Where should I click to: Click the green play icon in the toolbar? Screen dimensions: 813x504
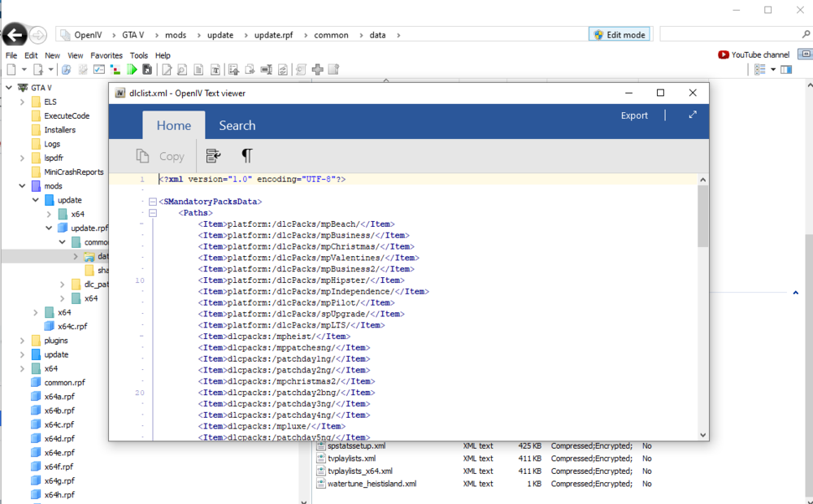pyautogui.click(x=132, y=69)
